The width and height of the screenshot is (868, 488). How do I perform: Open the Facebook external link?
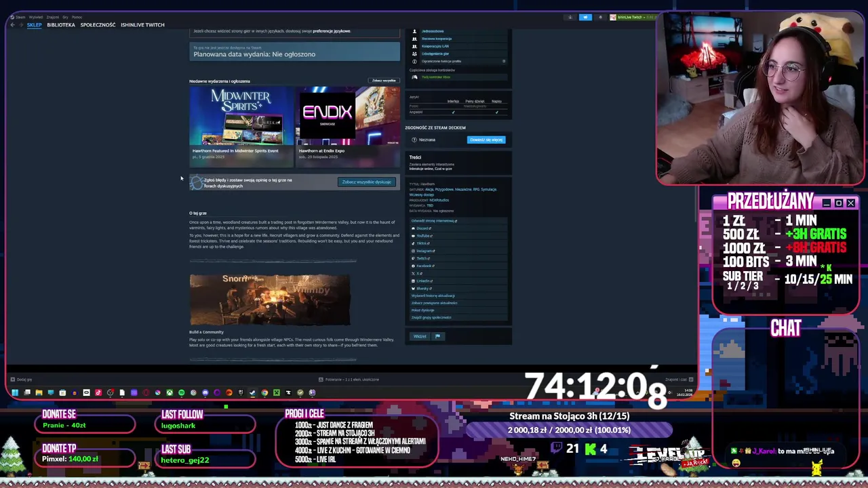(424, 266)
